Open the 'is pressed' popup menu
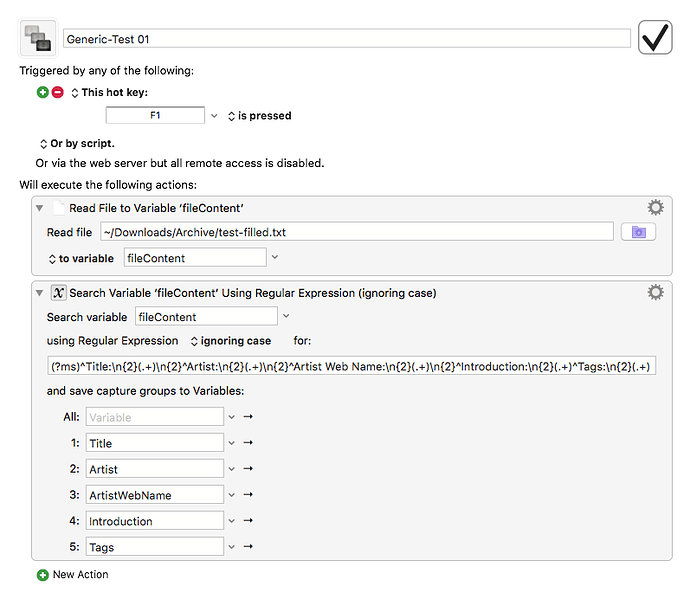The width and height of the screenshot is (690, 599). [x=259, y=116]
